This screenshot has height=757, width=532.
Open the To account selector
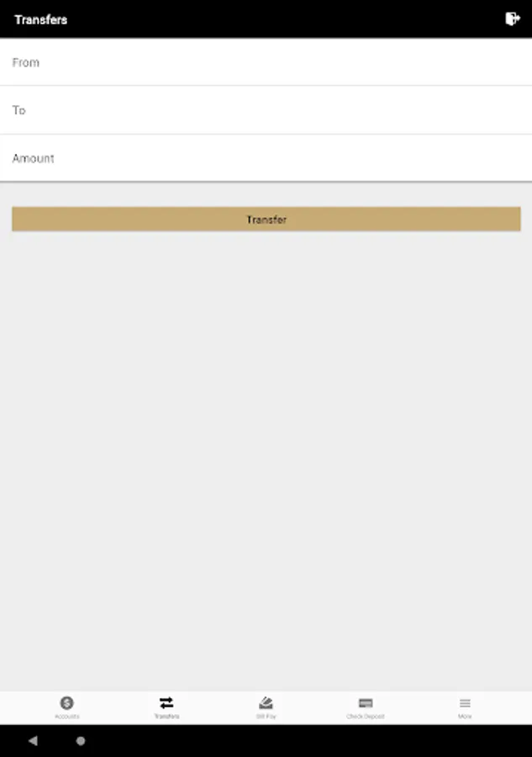[x=266, y=110]
